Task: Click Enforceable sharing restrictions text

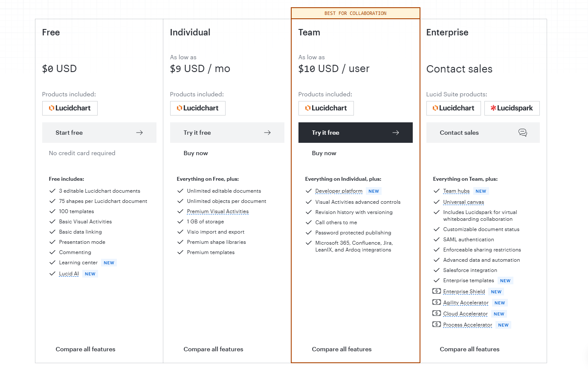Action: click(482, 250)
